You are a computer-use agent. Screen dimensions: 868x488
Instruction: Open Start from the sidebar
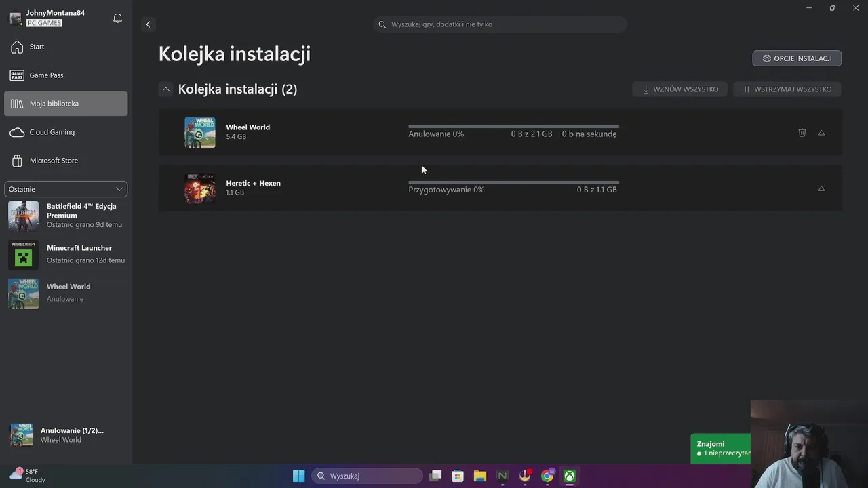pos(66,47)
